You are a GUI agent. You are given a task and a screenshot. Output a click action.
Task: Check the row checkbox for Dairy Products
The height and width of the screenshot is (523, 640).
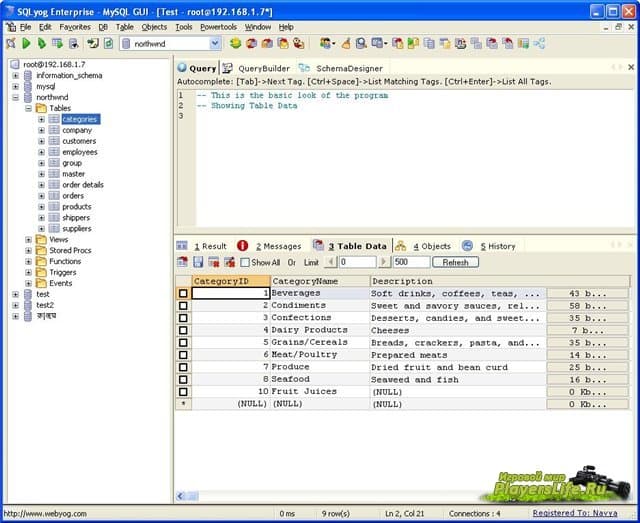click(x=183, y=330)
